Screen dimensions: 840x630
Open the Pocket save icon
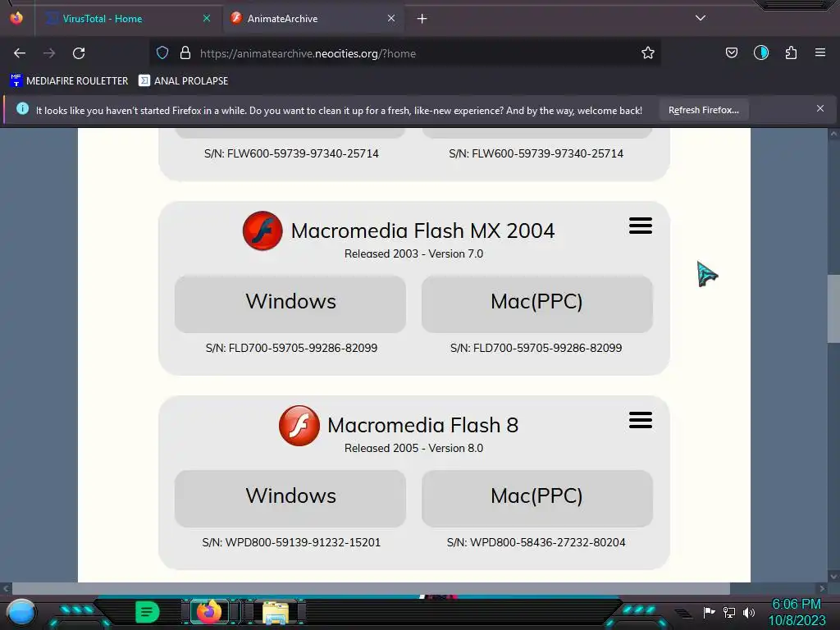(731, 52)
